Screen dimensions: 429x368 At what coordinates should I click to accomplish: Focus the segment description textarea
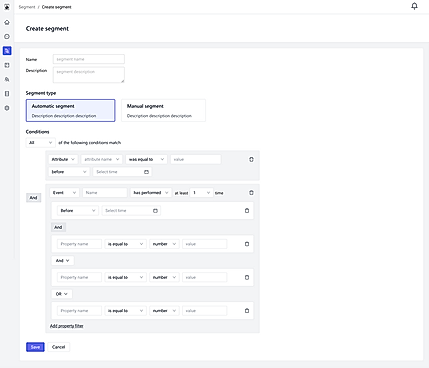pyautogui.click(x=89, y=75)
